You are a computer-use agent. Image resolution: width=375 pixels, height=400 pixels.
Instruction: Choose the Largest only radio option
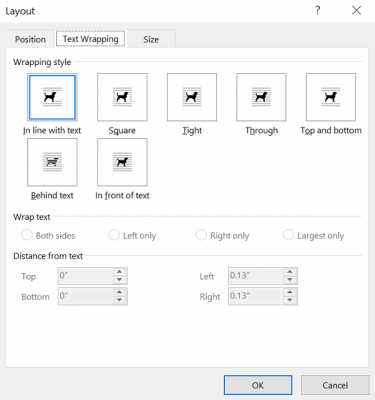point(288,235)
